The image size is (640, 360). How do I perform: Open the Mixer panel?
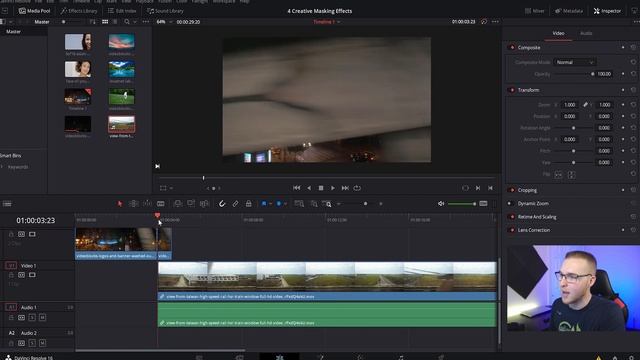click(x=534, y=11)
